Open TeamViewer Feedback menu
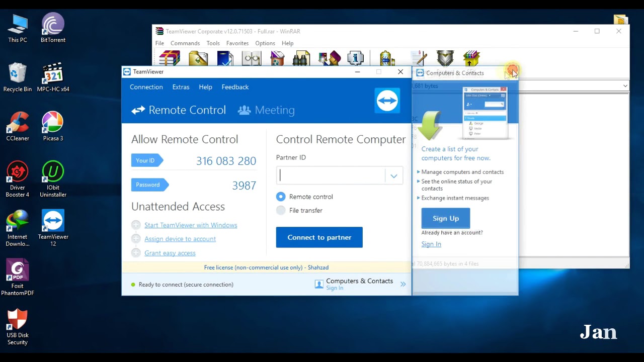644x362 pixels. [235, 87]
